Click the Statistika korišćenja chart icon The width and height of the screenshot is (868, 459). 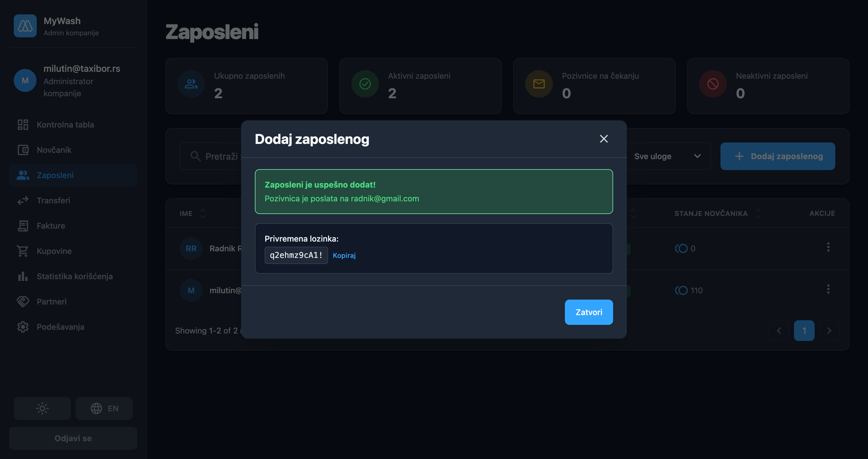point(23,277)
